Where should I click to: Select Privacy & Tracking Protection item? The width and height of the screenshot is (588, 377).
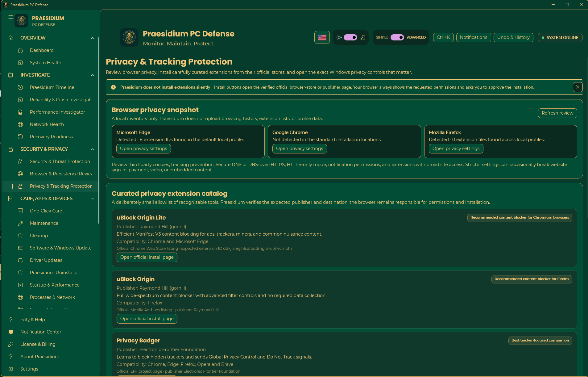(x=50, y=186)
